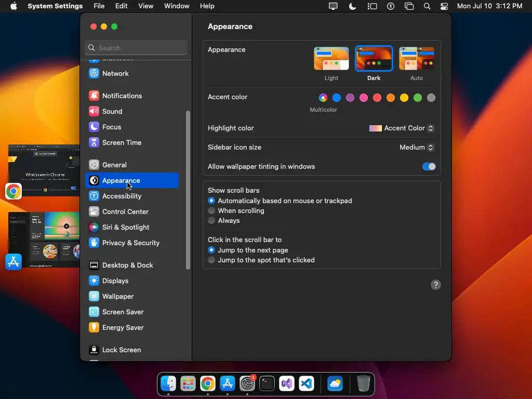Select Always show scroll bars option

[224, 220]
